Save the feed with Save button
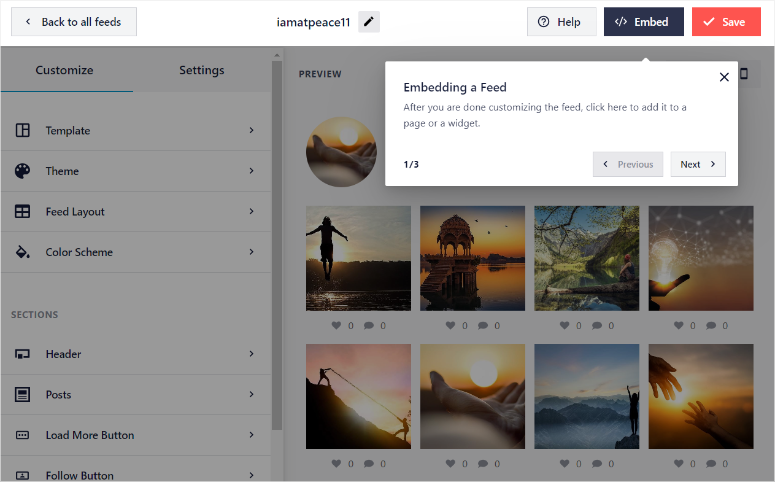 click(725, 22)
